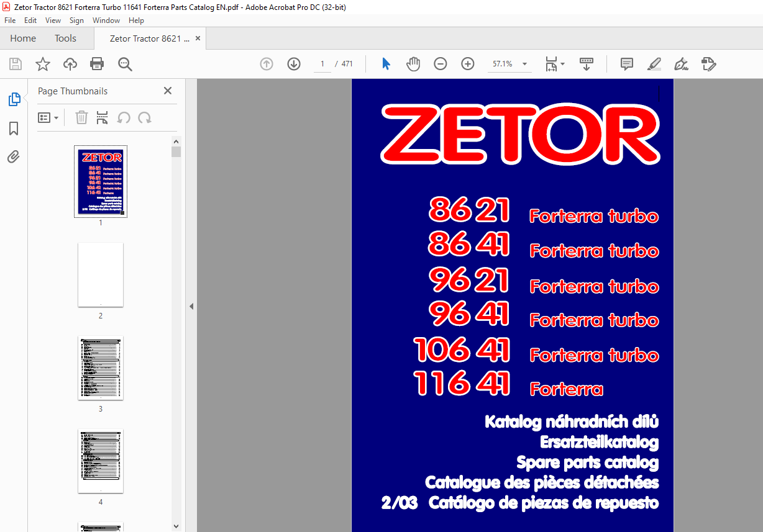The image size is (763, 532).
Task: Open the Edit menu
Action: click(x=30, y=20)
